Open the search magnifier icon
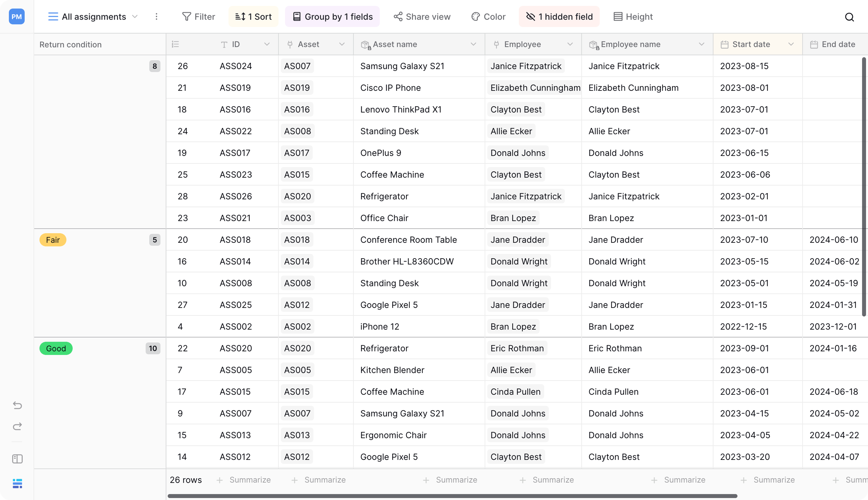This screenshot has width=868, height=500. click(849, 17)
